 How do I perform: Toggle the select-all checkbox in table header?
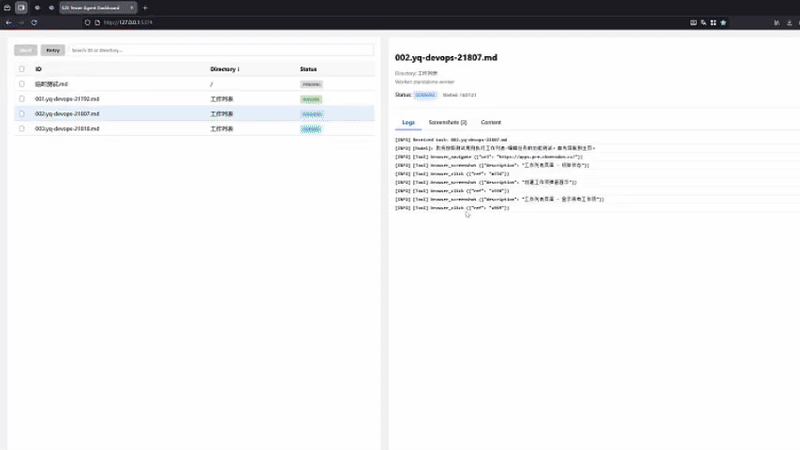tap(21, 69)
